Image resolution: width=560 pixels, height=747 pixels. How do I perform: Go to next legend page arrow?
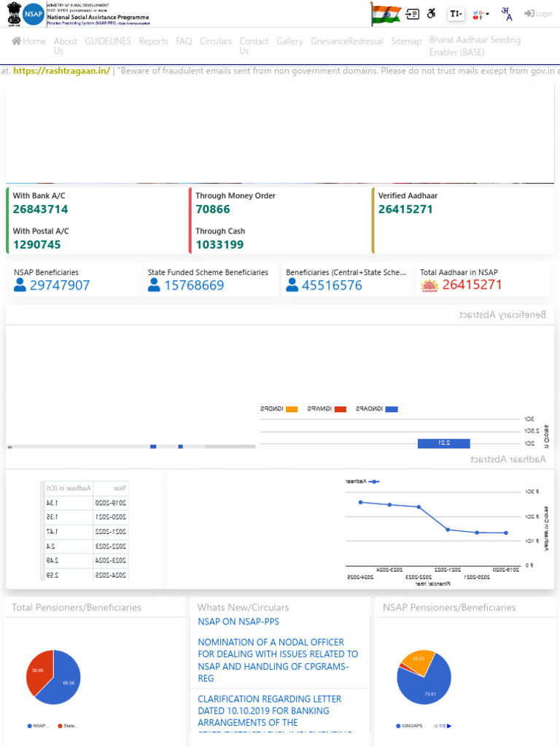point(449,726)
